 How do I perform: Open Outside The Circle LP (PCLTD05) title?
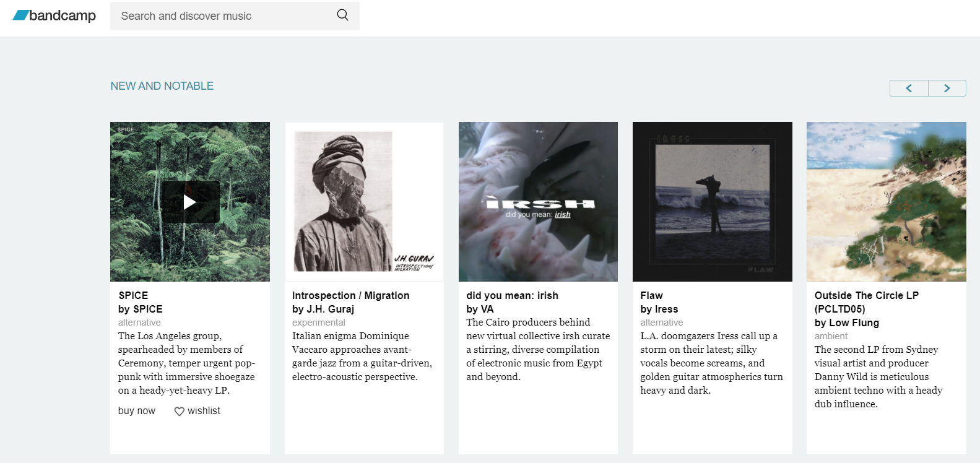867,302
